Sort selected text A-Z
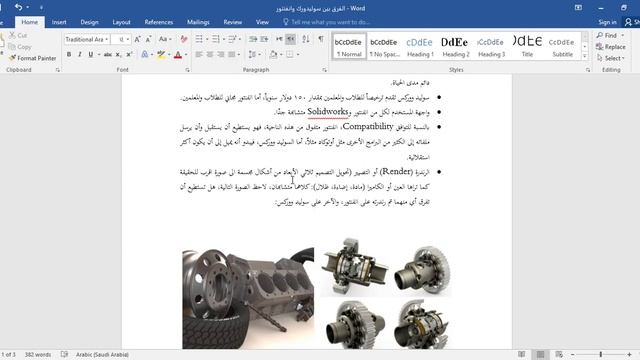Screen dimensions: 640x360 click(x=306, y=39)
